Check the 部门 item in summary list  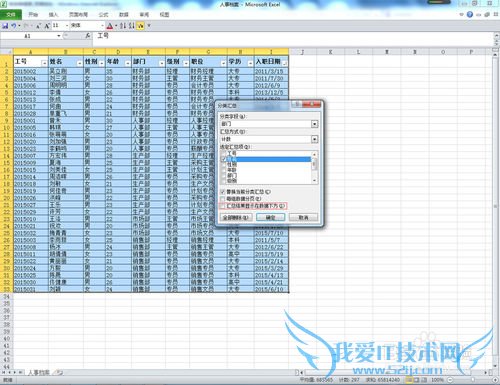point(224,175)
